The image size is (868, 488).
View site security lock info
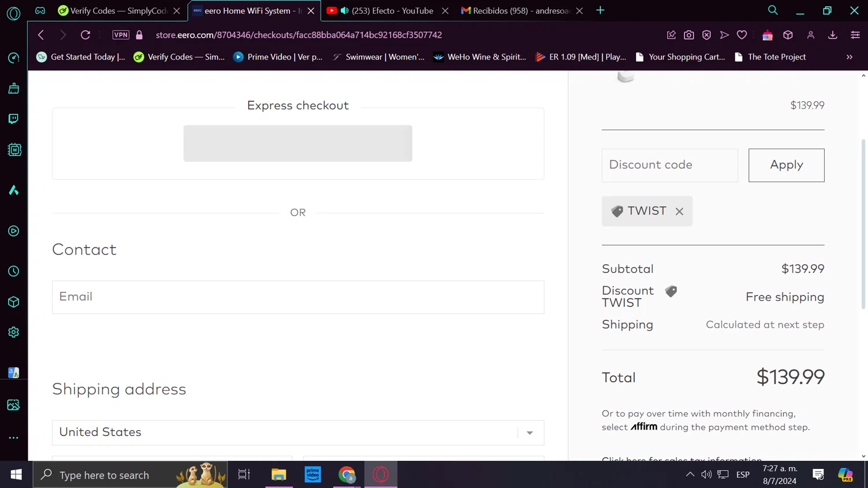[139, 35]
